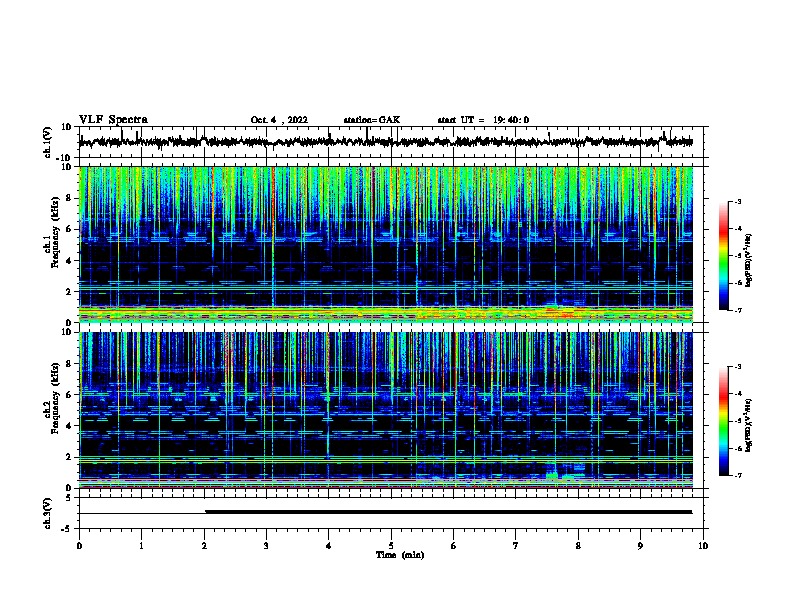The width and height of the screenshot is (792, 612).
Task: Click the "-3" tick on ch.2 colorbar
Action: click(x=737, y=367)
